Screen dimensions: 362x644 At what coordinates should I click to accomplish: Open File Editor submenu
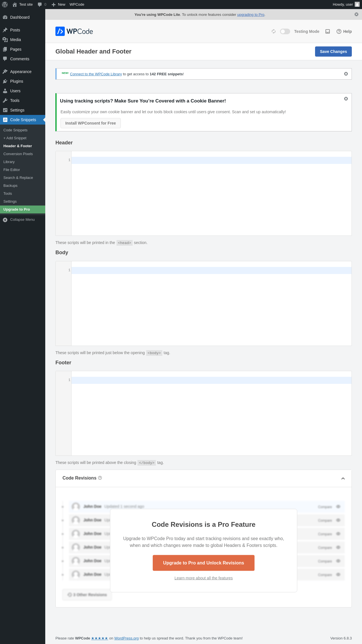coord(23,170)
